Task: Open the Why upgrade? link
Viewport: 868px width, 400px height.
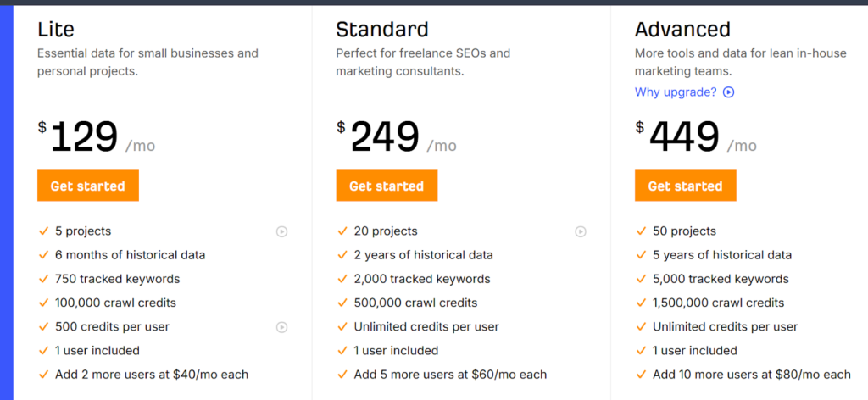Action: pyautogui.click(x=676, y=92)
